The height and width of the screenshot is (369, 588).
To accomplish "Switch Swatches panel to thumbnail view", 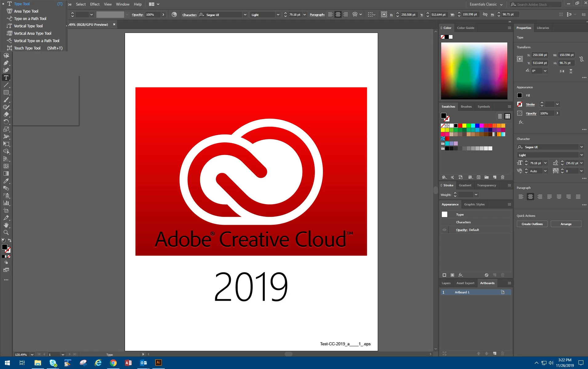I will point(508,116).
